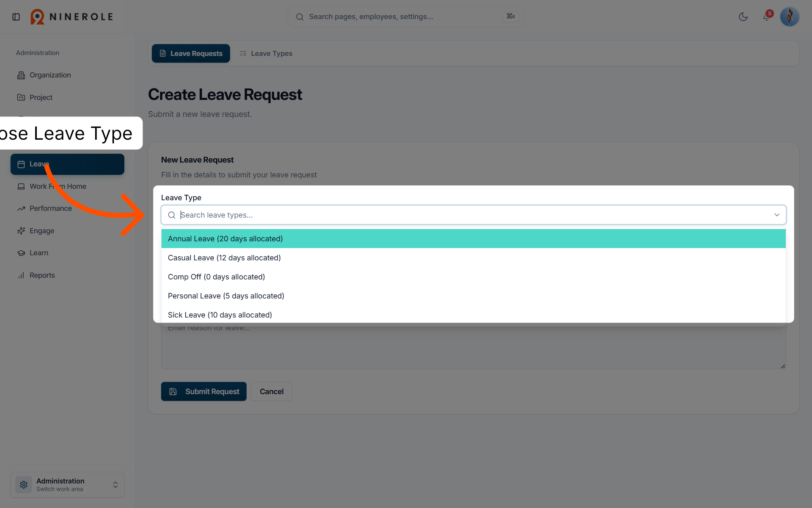Choose Personal Leave (5 days allocated)
The width and height of the screenshot is (812, 508).
click(473, 296)
